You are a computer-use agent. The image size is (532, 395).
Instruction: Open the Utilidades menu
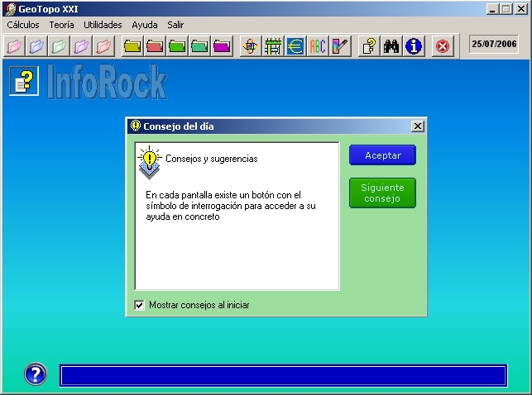tap(103, 25)
